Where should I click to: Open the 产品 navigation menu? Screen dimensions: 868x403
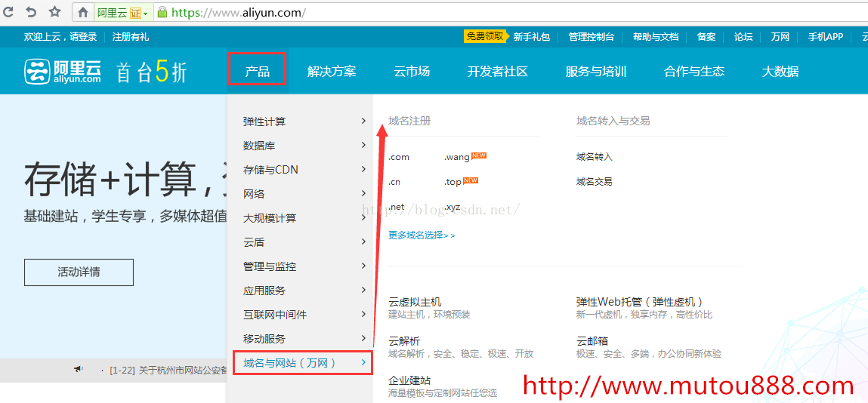coord(258,71)
